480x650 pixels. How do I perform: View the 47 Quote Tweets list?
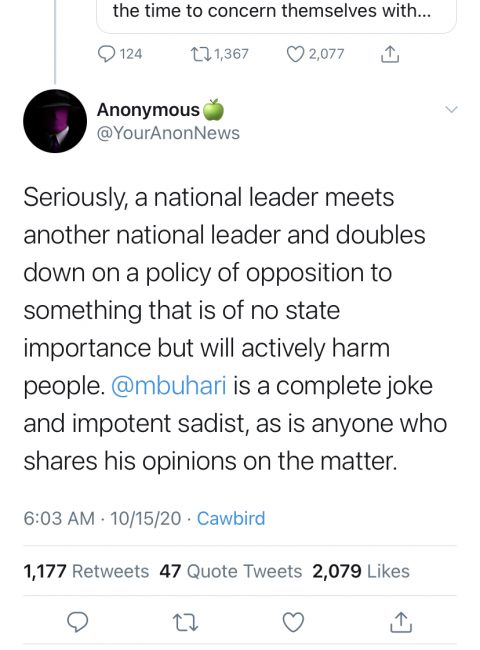point(230,571)
